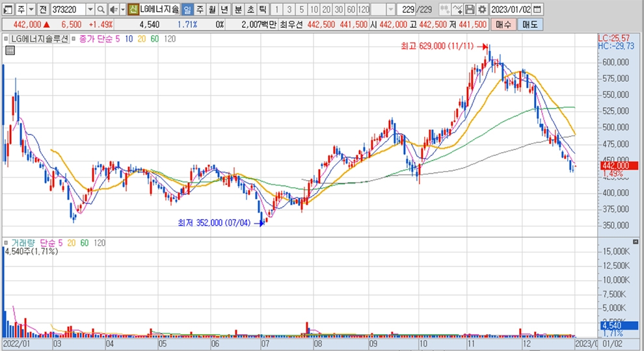The width and height of the screenshot is (644, 351).
Task: Select the 년 yearly chart period
Action: point(224,9)
